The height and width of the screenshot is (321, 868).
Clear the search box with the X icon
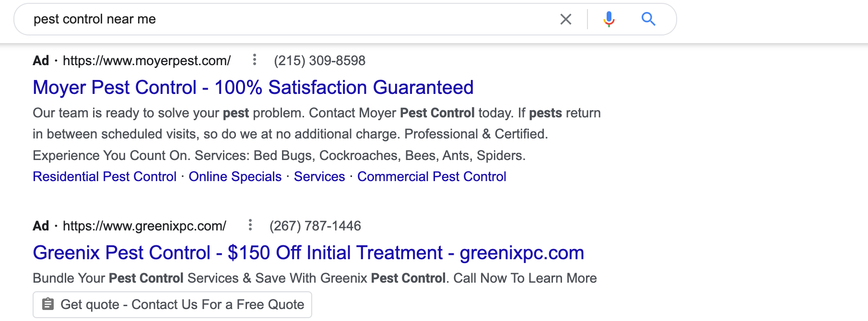(566, 19)
